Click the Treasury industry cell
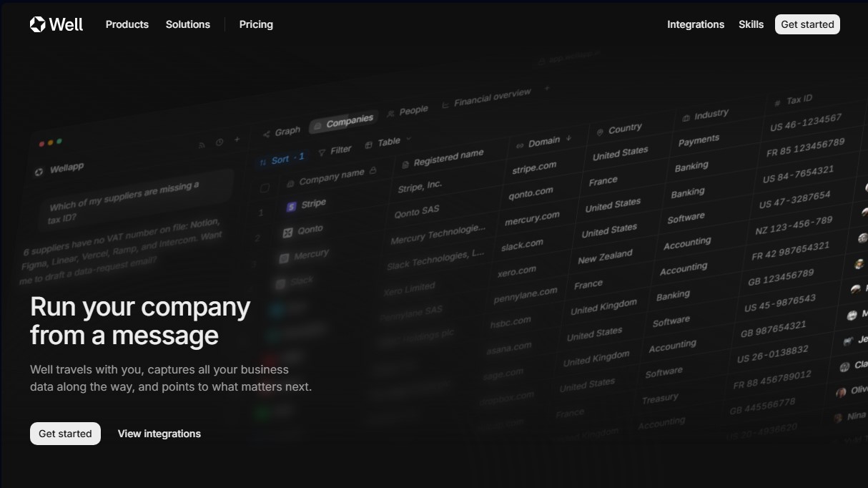This screenshot has width=868, height=488. pos(659,399)
